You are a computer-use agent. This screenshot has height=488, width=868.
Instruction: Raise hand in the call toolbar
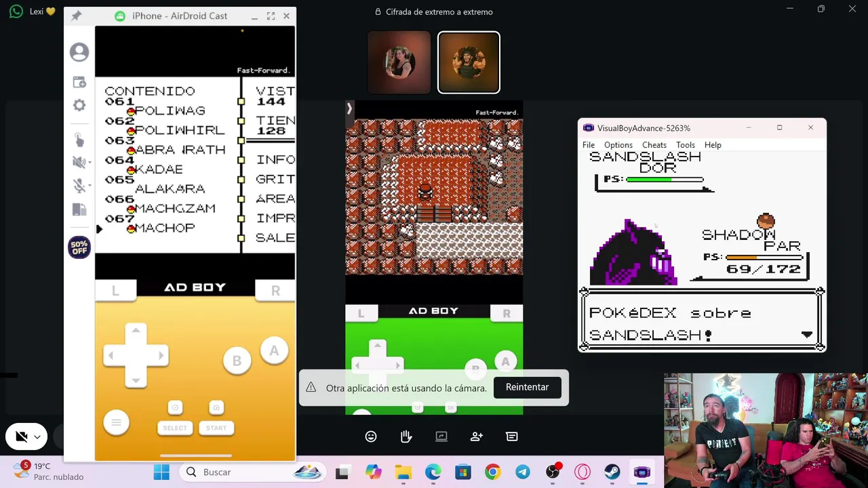[x=406, y=436]
